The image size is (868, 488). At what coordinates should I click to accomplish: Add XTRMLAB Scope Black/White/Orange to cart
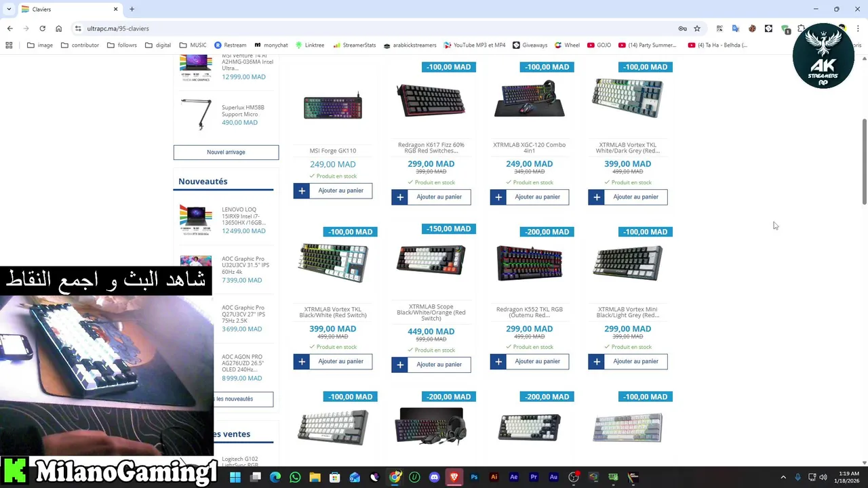431,365
